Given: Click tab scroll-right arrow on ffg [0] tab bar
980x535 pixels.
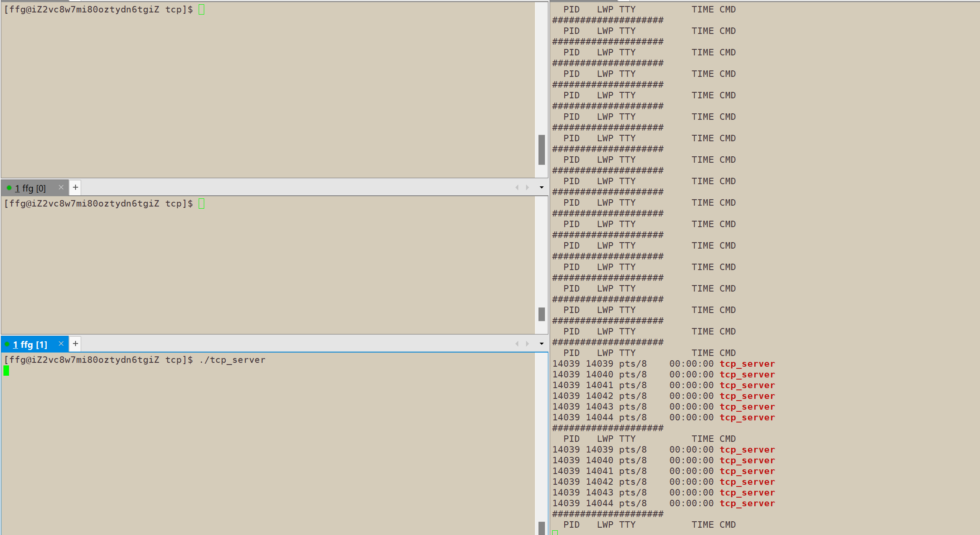Looking at the screenshot, I should tap(527, 187).
